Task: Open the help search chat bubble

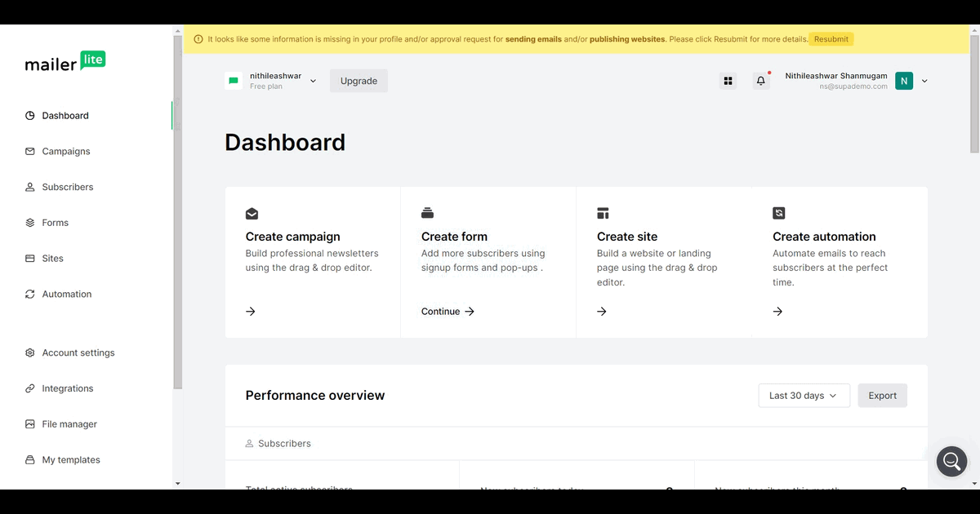Action: click(x=951, y=462)
